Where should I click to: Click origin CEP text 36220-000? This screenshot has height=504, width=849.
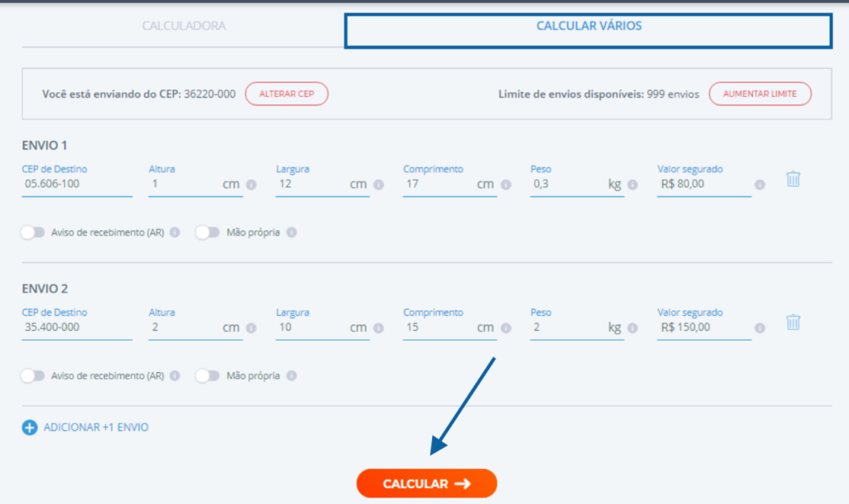coord(210,94)
